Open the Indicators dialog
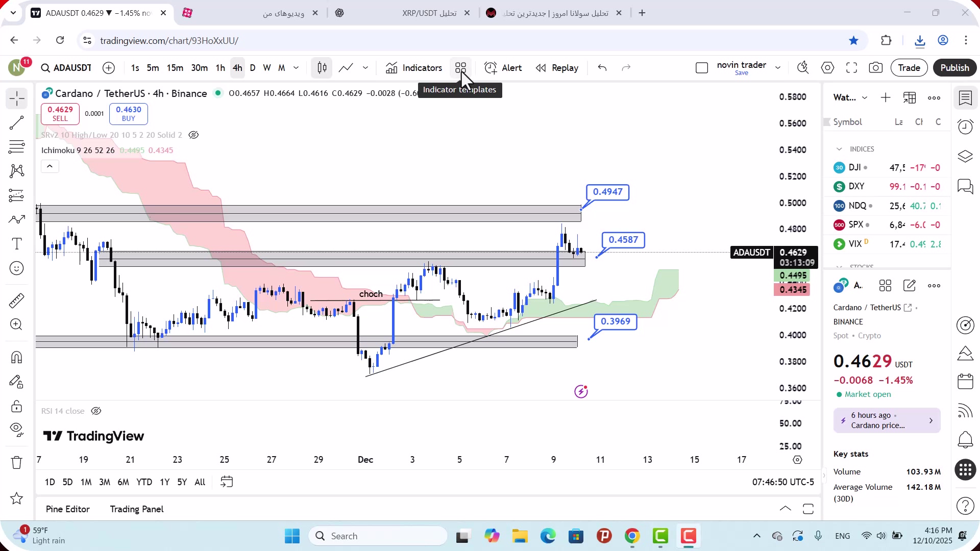Image resolution: width=980 pixels, height=551 pixels. click(x=414, y=68)
